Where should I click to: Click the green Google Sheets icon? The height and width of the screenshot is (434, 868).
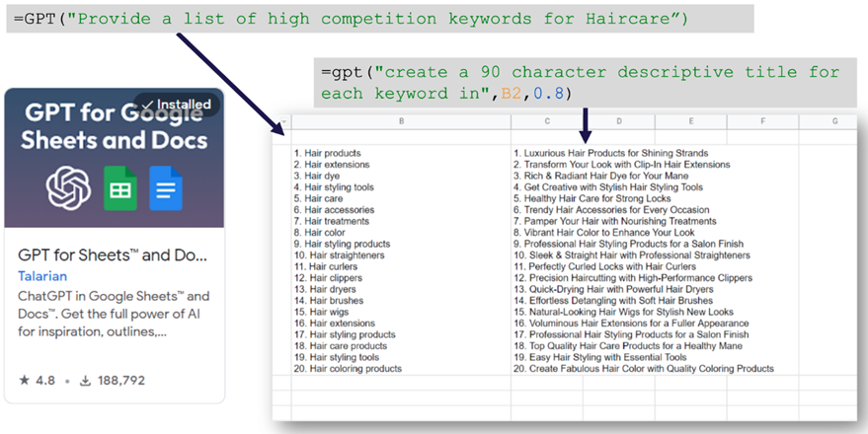(120, 188)
